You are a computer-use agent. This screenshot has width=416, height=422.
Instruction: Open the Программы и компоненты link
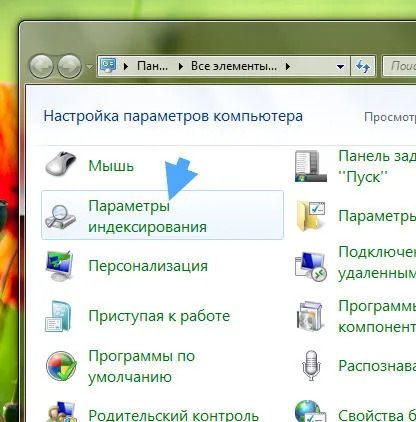pos(377,316)
